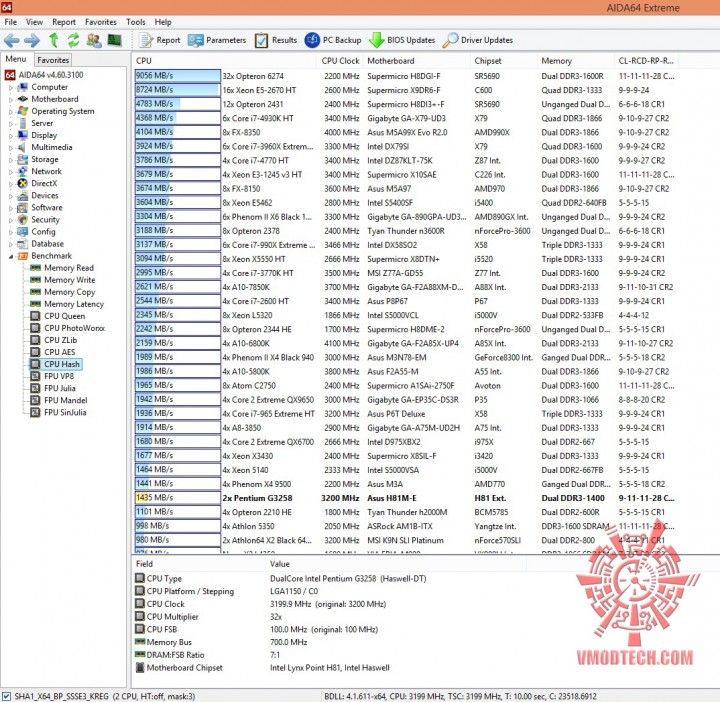Screen dimensions: 720x702
Task: Click the Forward navigation arrow icon
Action: [x=32, y=40]
